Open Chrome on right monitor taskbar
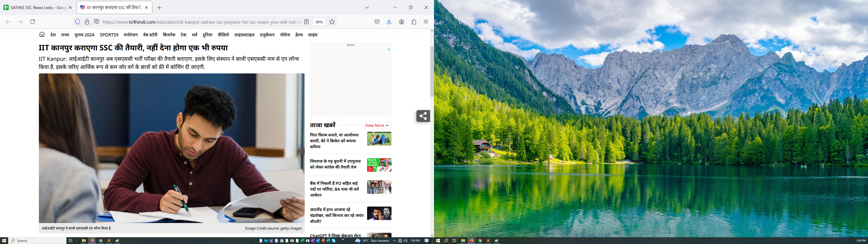 480,241
